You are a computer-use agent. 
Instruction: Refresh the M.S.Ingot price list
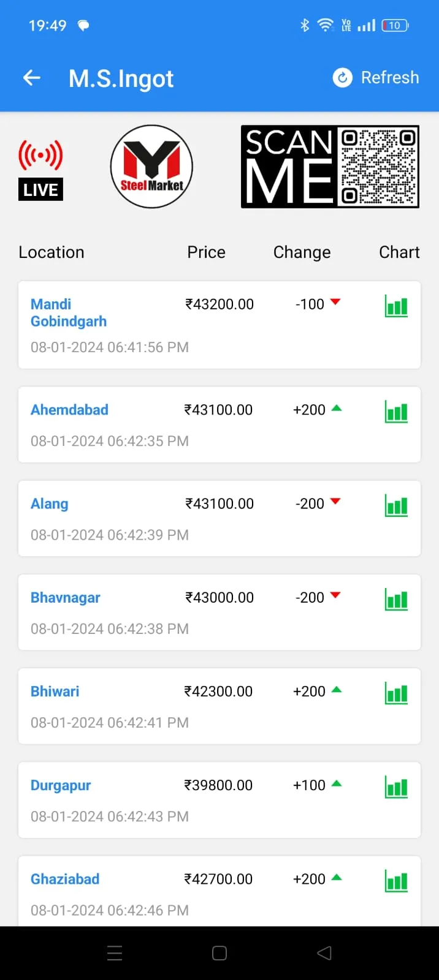pyautogui.click(x=376, y=78)
